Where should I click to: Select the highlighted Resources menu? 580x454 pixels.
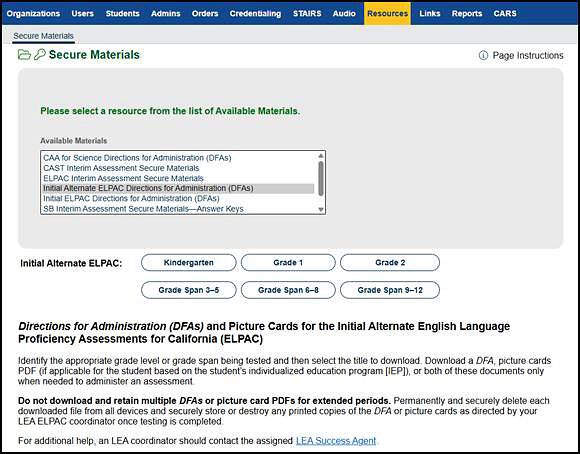tap(387, 13)
